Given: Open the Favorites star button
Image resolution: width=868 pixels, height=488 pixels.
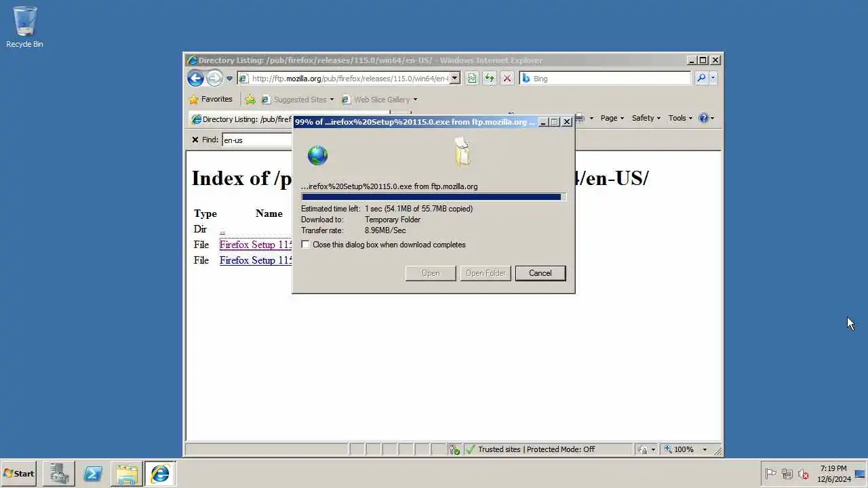Looking at the screenshot, I should tap(210, 99).
